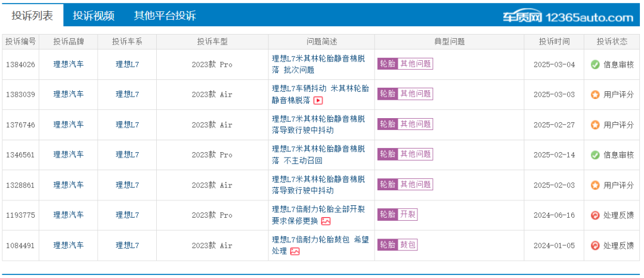Click green check status icon for 1384026
Viewport: 644px width, 278px height.
tap(595, 64)
